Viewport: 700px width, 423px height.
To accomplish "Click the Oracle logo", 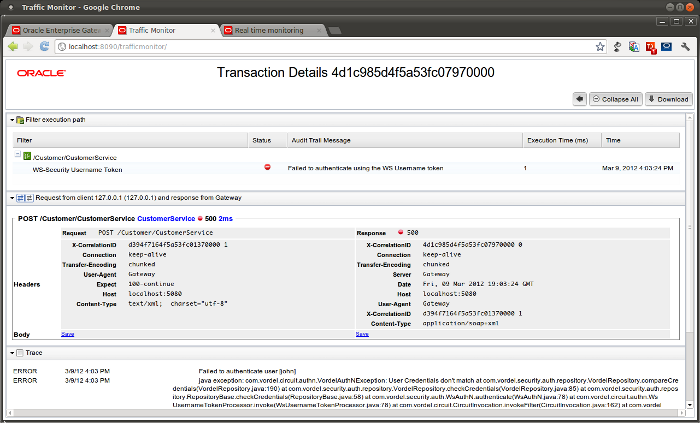I will point(42,73).
